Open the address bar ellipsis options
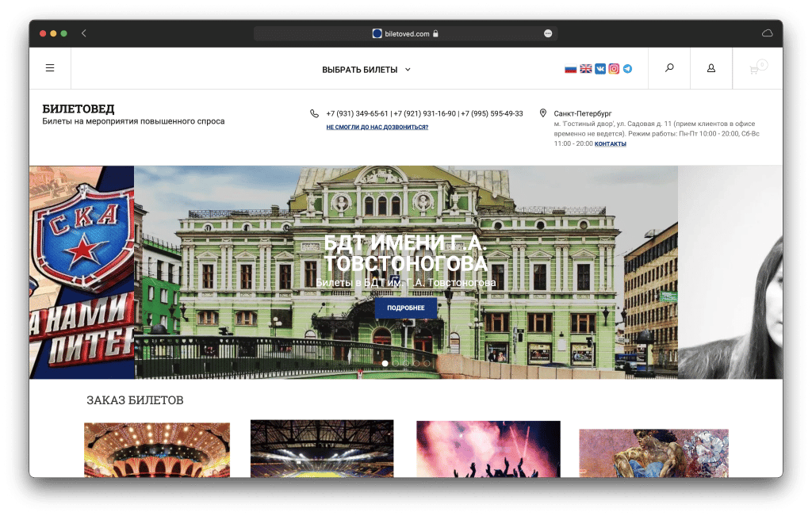 click(548, 33)
